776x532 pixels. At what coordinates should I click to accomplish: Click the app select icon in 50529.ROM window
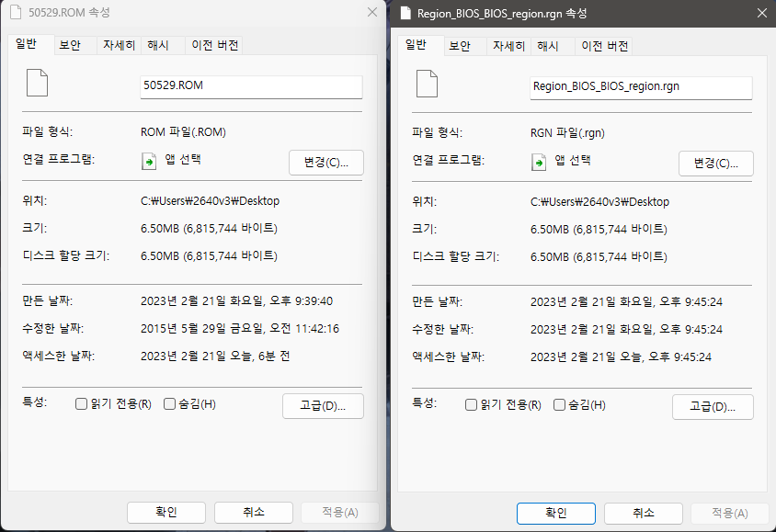point(149,162)
